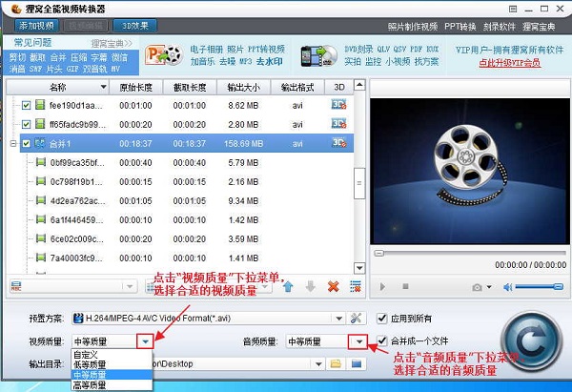
Task: Open the 3D效果 button
Action: 135,26
